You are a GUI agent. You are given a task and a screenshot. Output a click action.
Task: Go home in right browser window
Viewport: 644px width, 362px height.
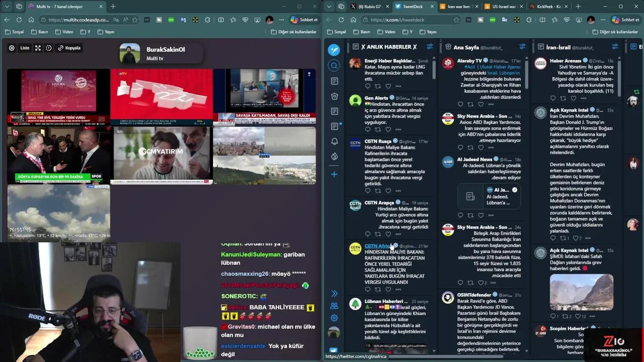[353, 20]
